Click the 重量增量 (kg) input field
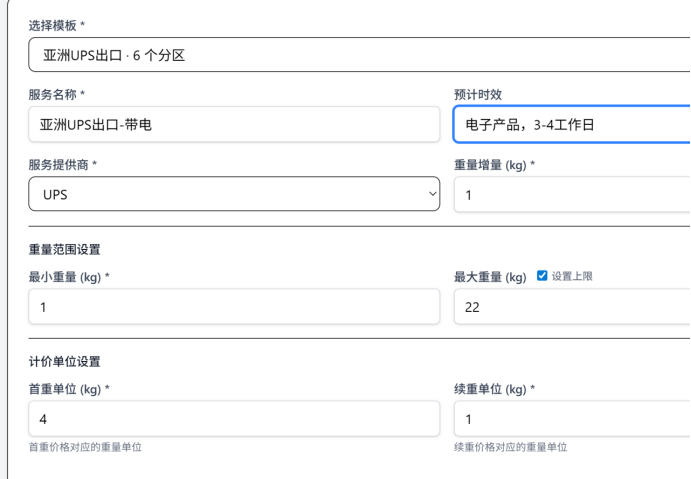This screenshot has width=691, height=479. tap(571, 194)
